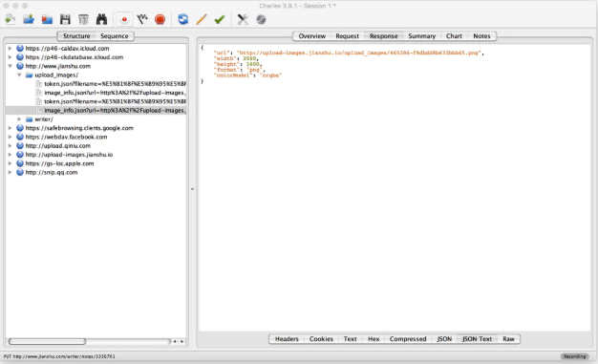Click the Validate green checkmark icon
This screenshot has width=598, height=364.
tap(220, 19)
